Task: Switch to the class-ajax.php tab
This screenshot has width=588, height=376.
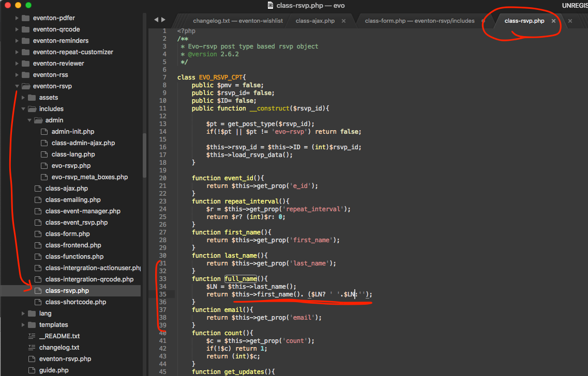Action: point(315,21)
